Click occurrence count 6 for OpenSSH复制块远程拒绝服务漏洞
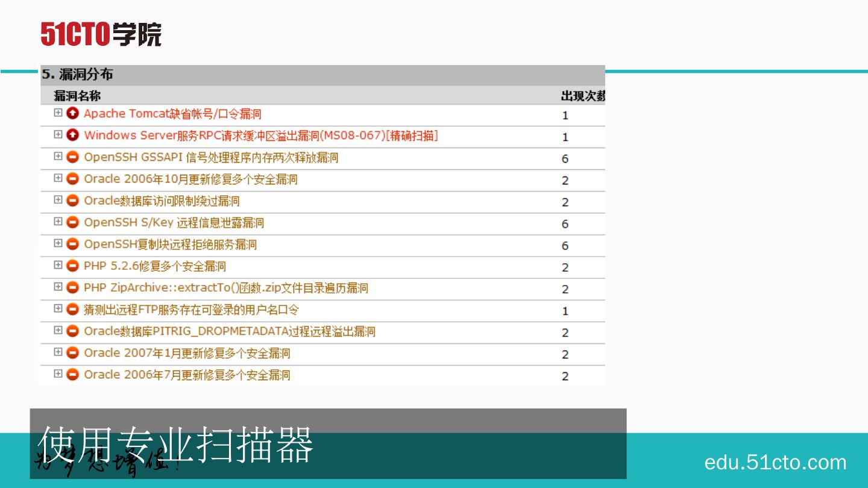 click(x=565, y=245)
